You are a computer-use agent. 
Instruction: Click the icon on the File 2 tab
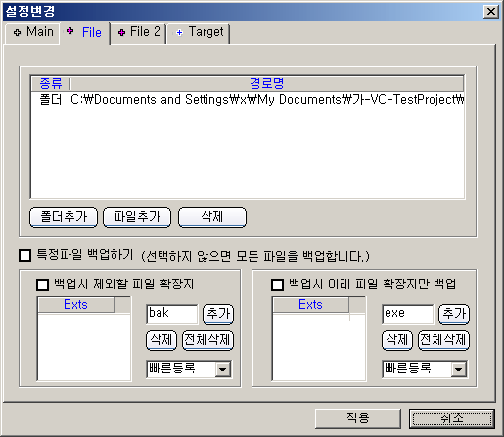pyautogui.click(x=121, y=32)
